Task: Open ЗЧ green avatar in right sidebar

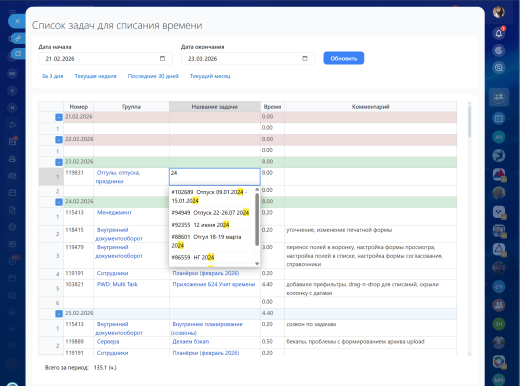Action: pyautogui.click(x=499, y=324)
